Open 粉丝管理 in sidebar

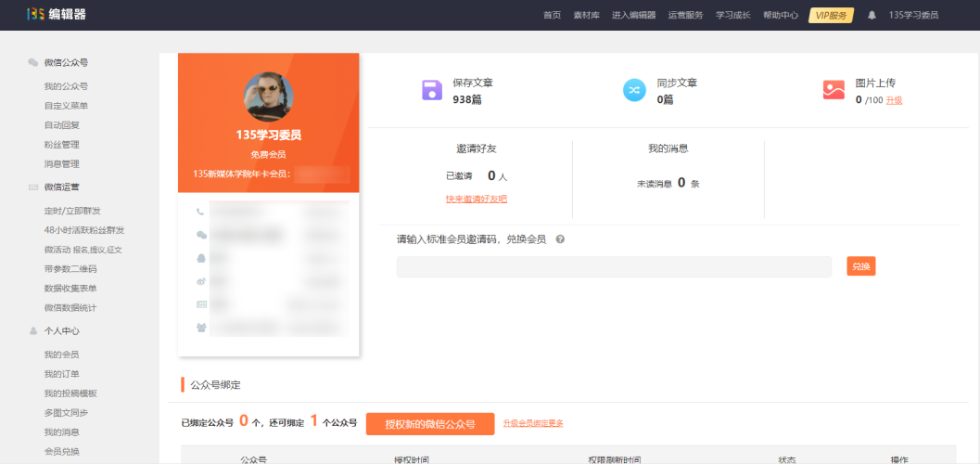pyautogui.click(x=62, y=145)
